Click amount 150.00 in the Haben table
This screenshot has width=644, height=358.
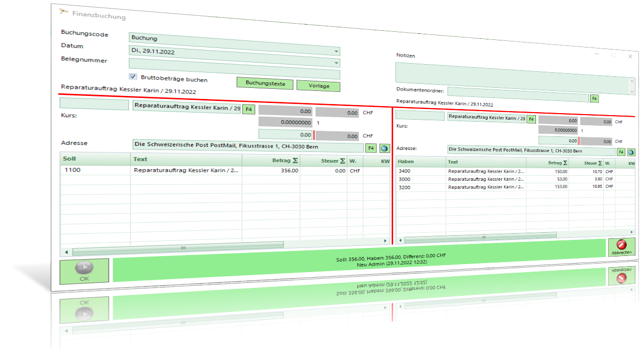[x=561, y=171]
